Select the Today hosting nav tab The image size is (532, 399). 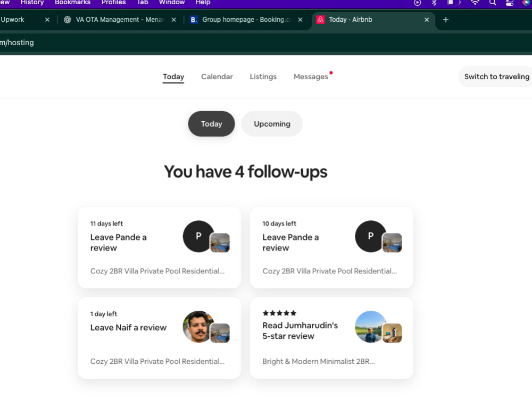[173, 77]
